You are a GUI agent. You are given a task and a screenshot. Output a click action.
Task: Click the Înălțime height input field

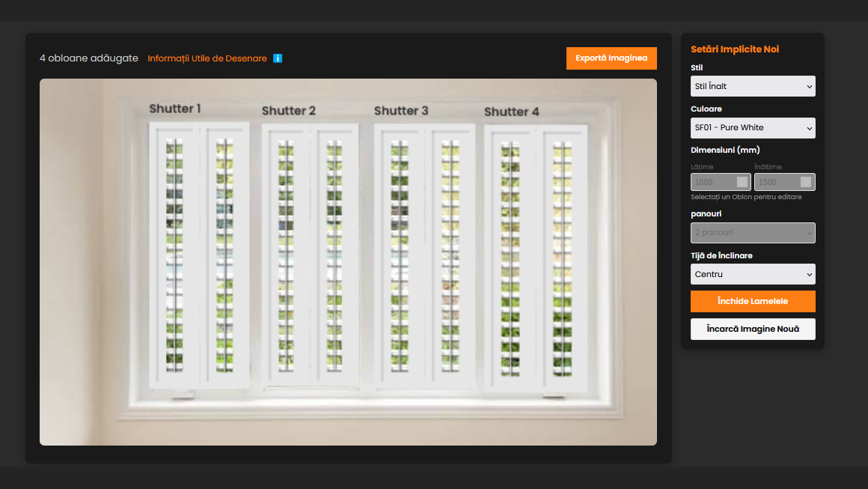click(x=784, y=182)
